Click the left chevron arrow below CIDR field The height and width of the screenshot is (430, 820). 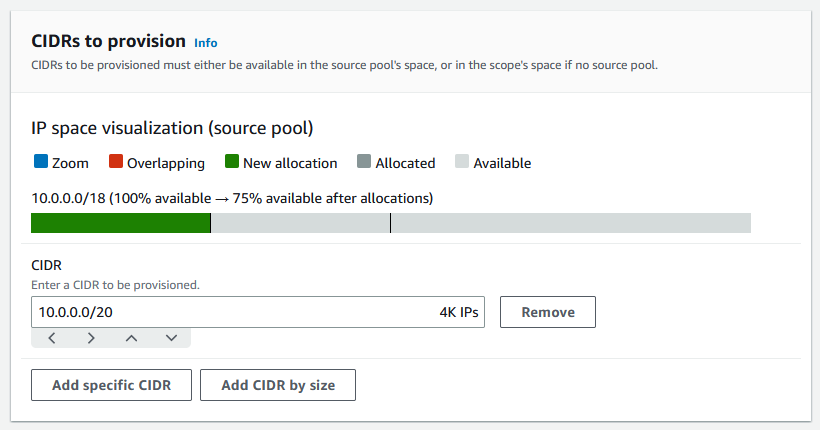[x=52, y=338]
